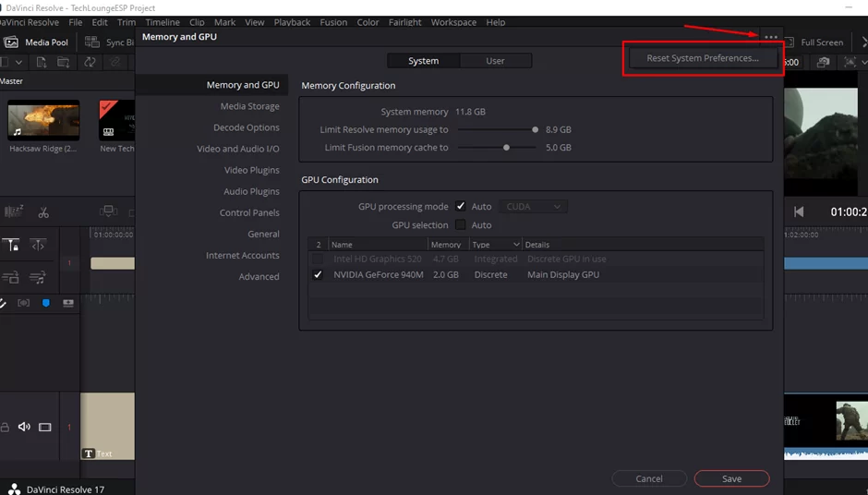Open the Fairlight menu
This screenshot has height=495, width=868.
pos(404,22)
